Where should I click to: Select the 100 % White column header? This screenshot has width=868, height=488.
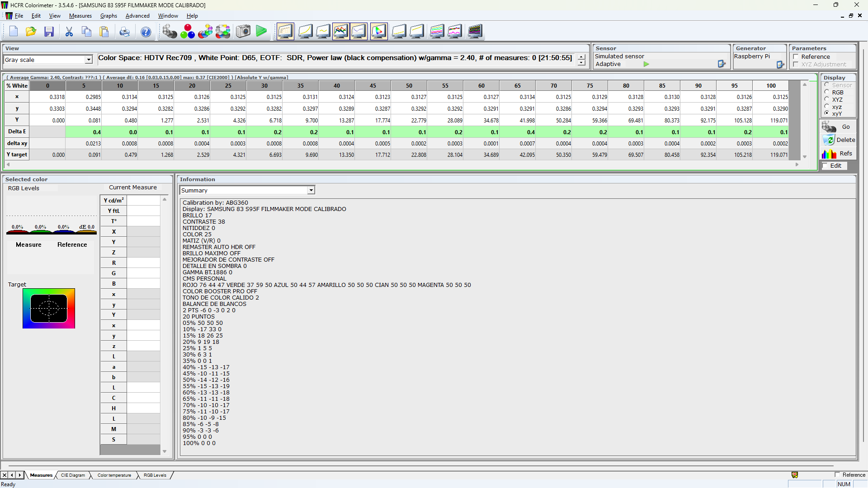coord(771,85)
